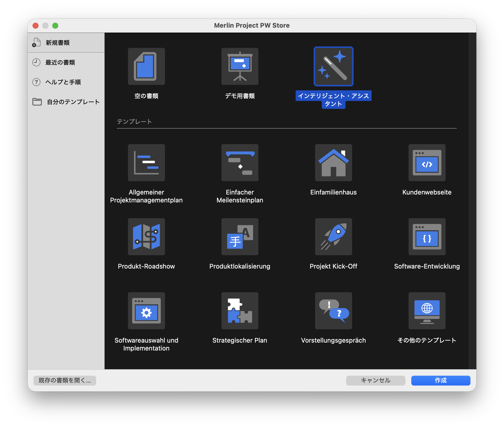Select the Einfamilienhaus house template icon

click(333, 163)
